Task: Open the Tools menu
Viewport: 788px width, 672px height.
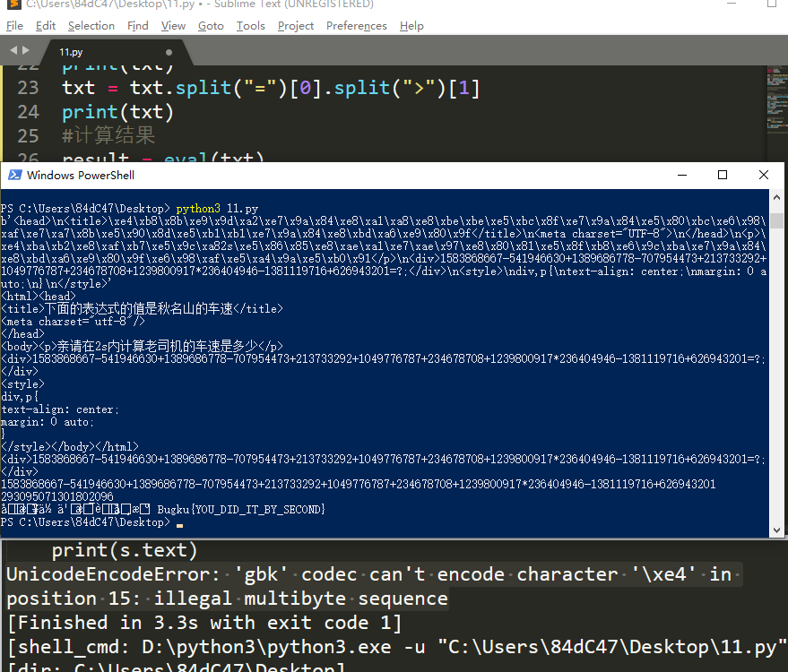Action: coord(251,26)
